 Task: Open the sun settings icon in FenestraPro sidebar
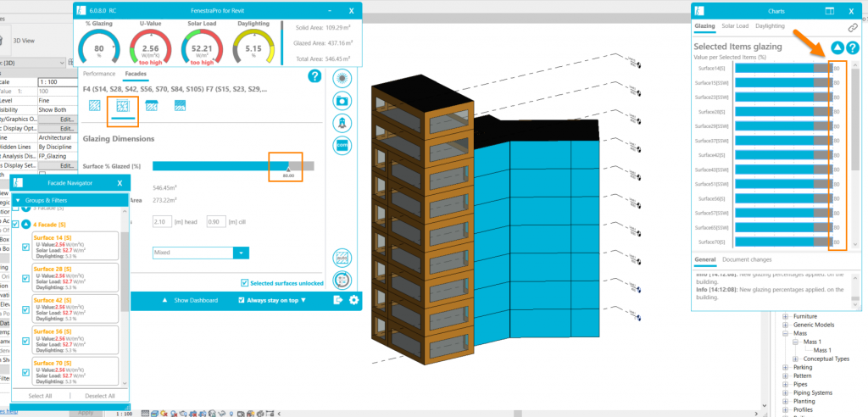(x=342, y=79)
